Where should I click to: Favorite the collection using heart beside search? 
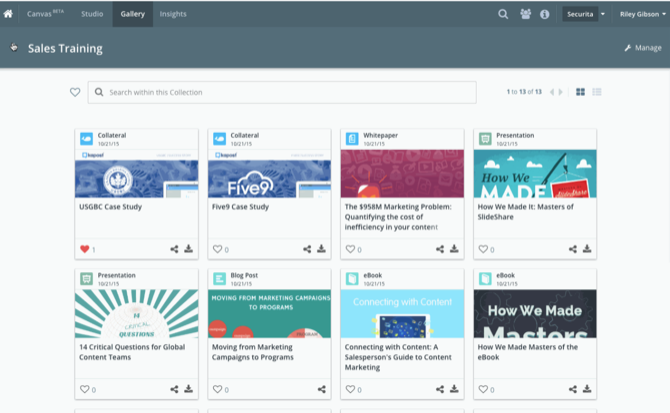(x=75, y=92)
